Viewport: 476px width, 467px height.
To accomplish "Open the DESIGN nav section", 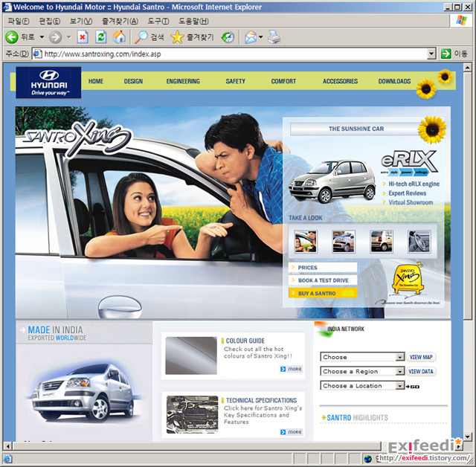I will click(x=133, y=81).
